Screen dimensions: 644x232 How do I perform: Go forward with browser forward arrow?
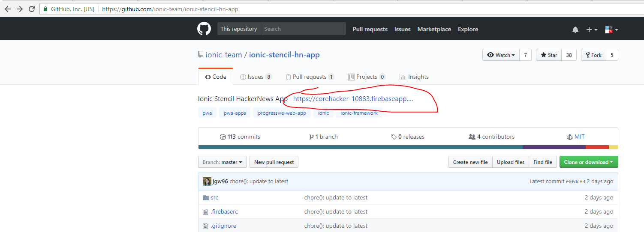[x=20, y=9]
